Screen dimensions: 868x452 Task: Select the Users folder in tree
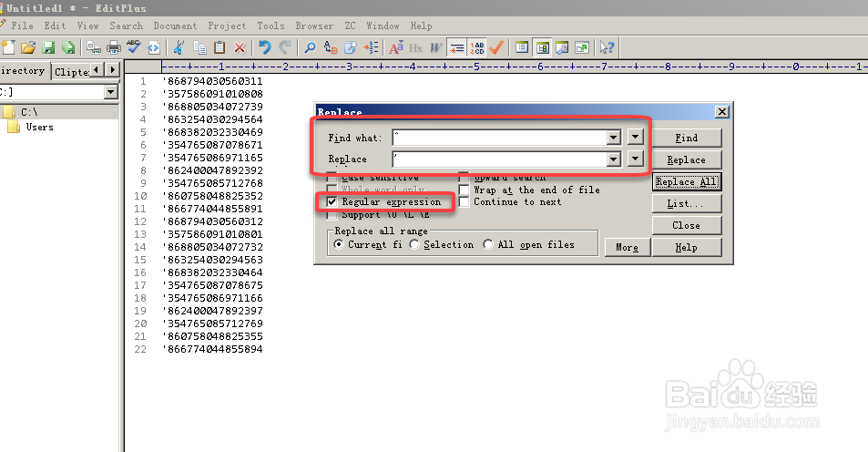(x=40, y=127)
